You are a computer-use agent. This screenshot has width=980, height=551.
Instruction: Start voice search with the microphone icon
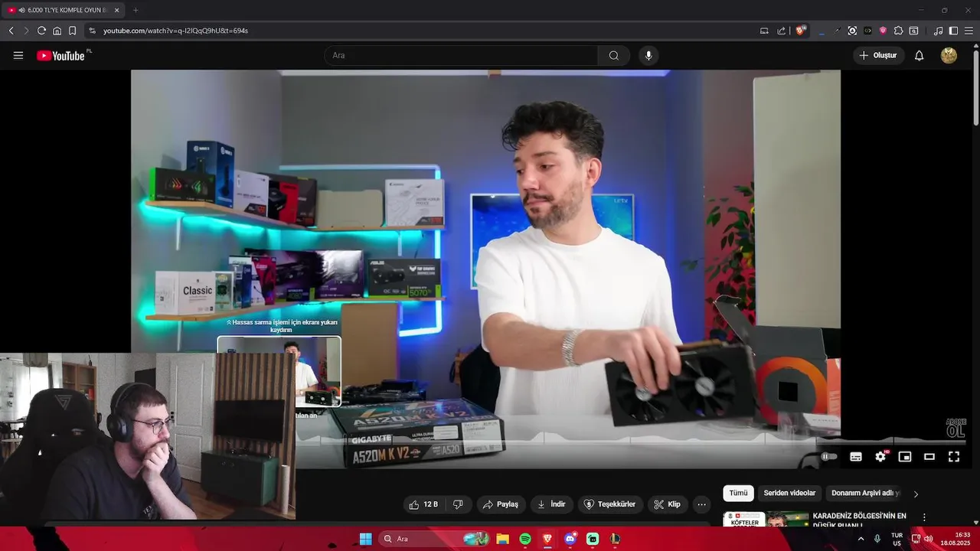tap(648, 55)
